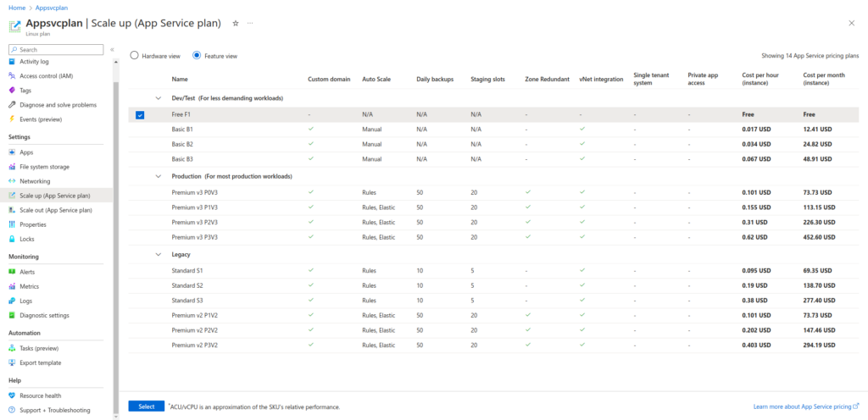This screenshot has height=420, width=868.
Task: Click the Events (preview) lightning icon
Action: tap(13, 119)
